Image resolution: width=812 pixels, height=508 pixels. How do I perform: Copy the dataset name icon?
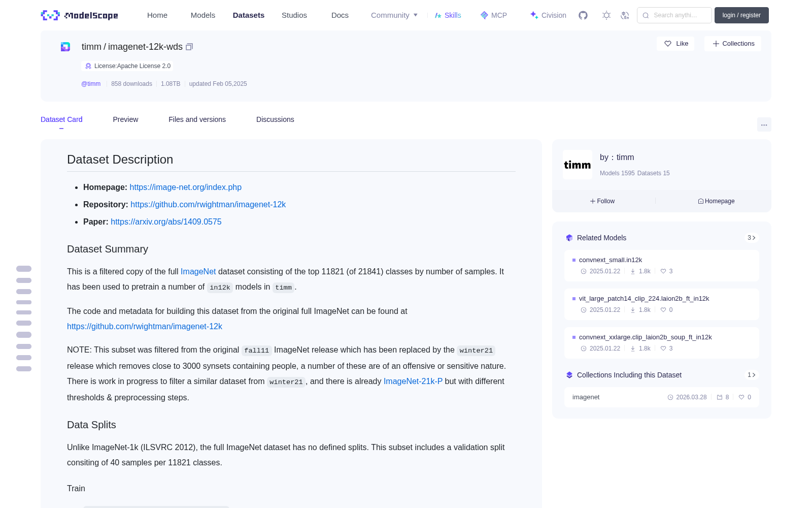[189, 47]
